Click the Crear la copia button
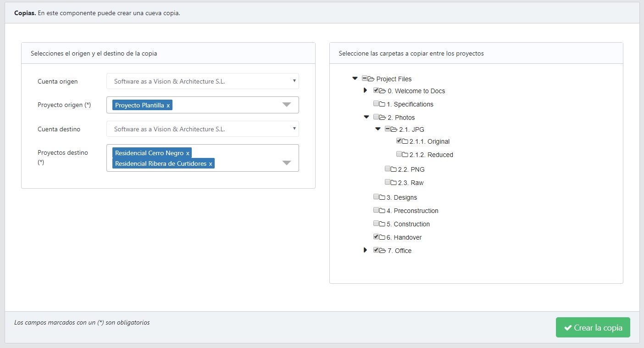Screen dimensions: 644x348 593,328
